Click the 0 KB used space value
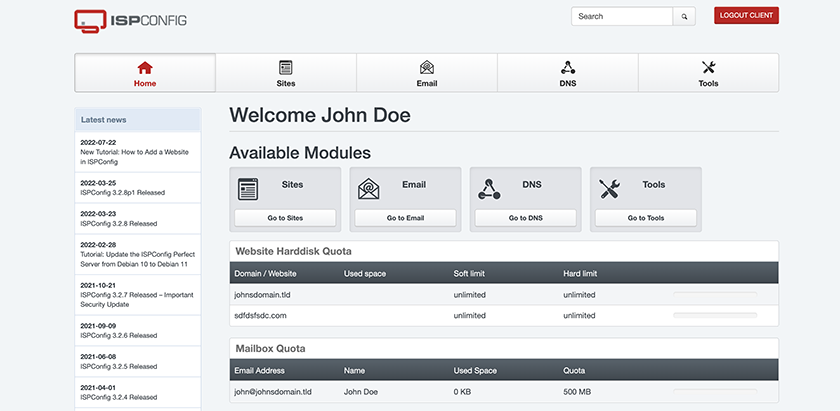Screen dimensions: 840x411 (462, 392)
